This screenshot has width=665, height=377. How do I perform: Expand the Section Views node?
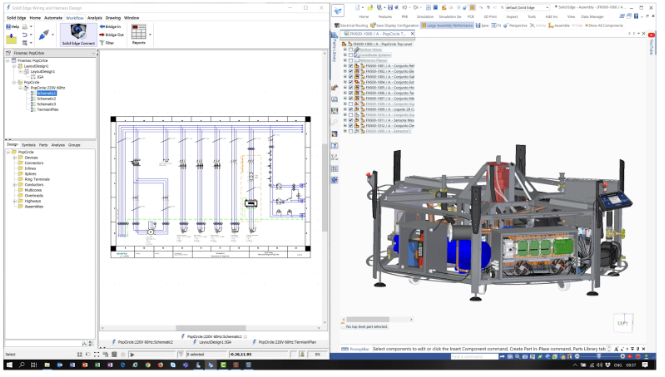pos(345,50)
